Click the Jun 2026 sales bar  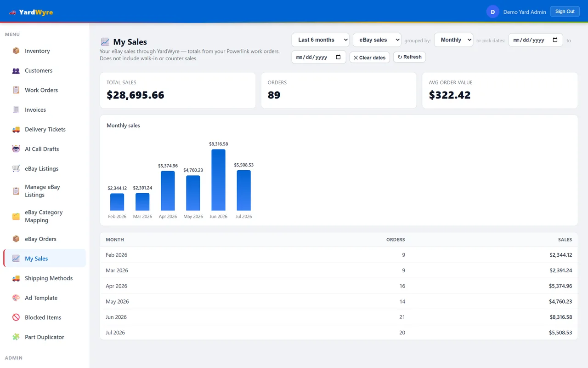(218, 180)
